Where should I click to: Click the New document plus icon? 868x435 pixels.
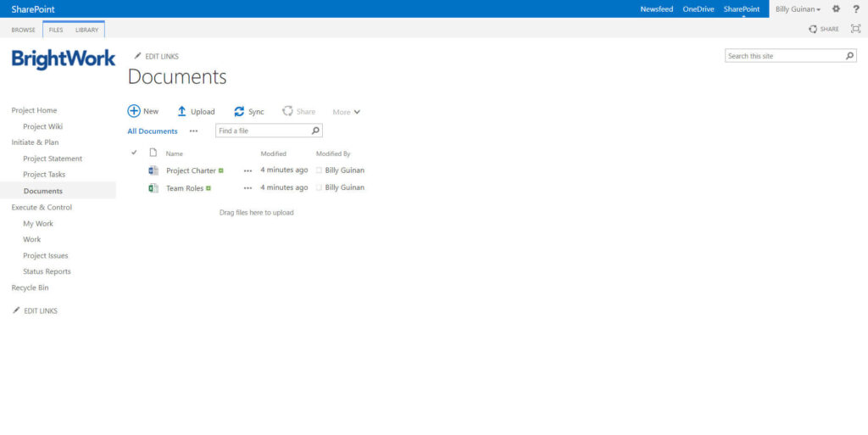[134, 111]
